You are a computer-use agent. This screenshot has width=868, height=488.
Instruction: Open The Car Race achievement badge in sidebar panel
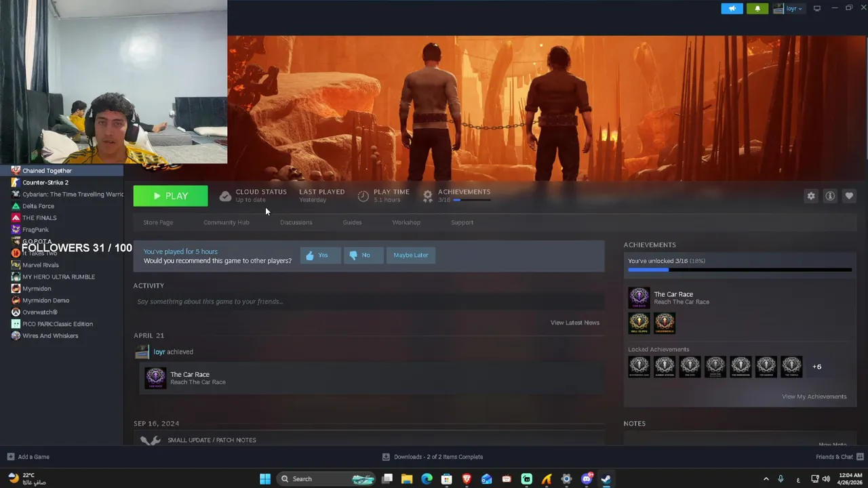pyautogui.click(x=639, y=298)
